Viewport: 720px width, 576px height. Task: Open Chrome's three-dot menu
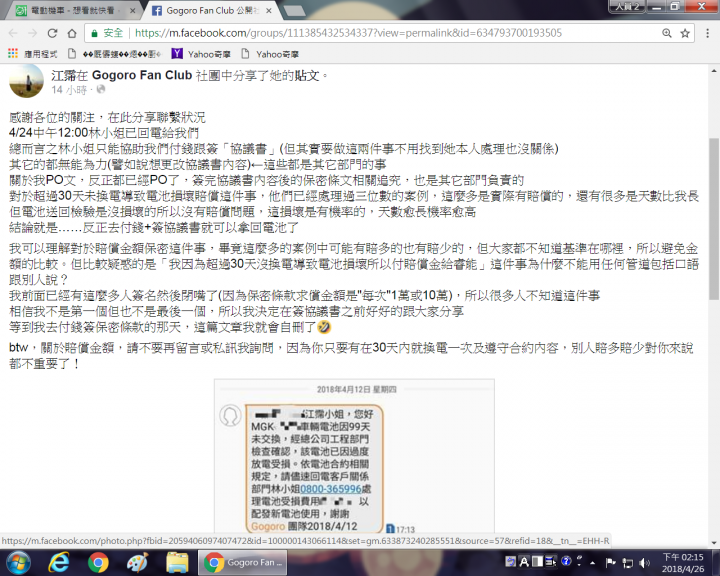tap(708, 33)
